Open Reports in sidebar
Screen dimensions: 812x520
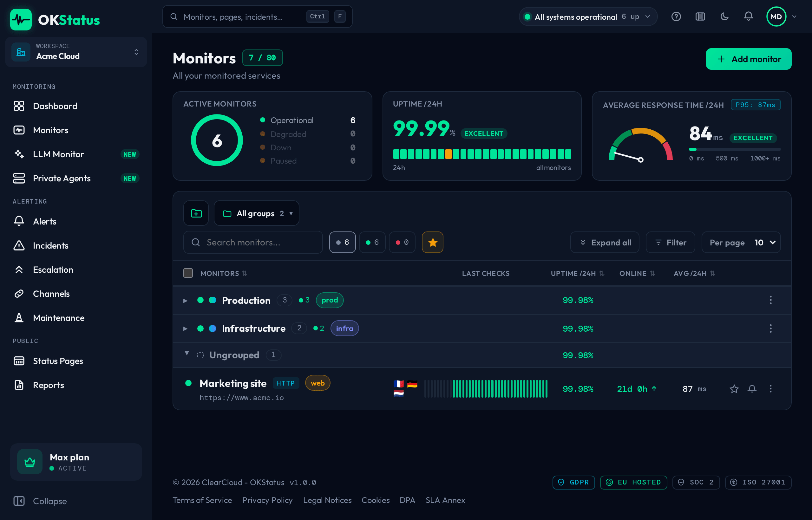coord(76,385)
